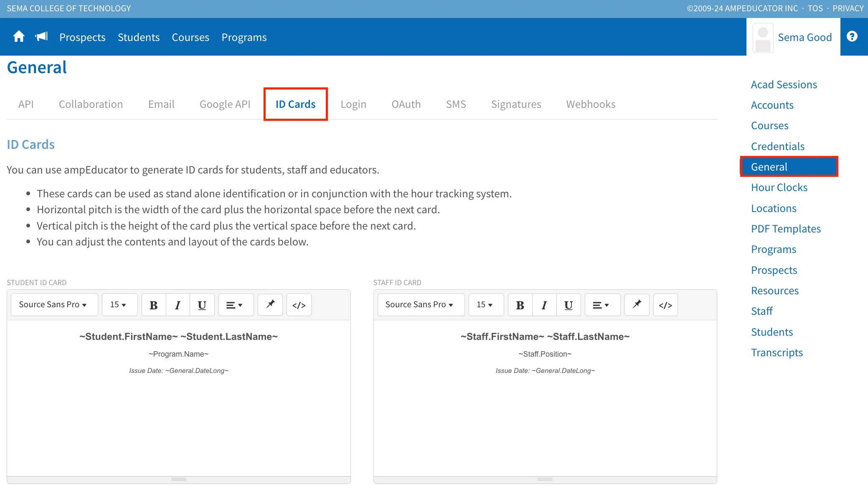Toggle italic in Staff ID Card editor
Viewport: 868px width, 495px height.
tap(544, 305)
